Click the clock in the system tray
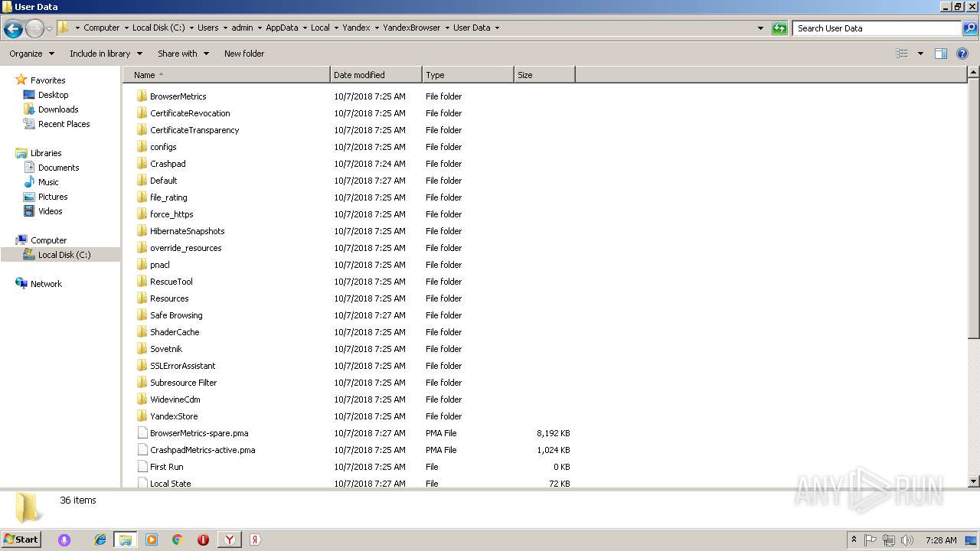This screenshot has height=551, width=980. (x=941, y=540)
